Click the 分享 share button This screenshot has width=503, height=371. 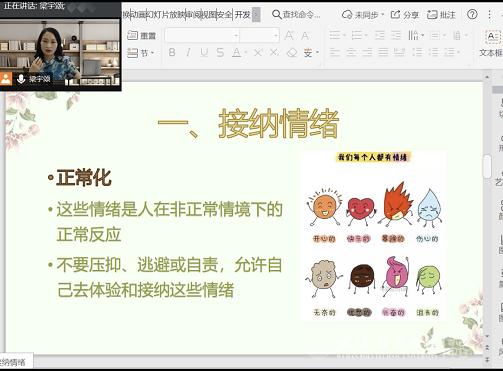404,15
